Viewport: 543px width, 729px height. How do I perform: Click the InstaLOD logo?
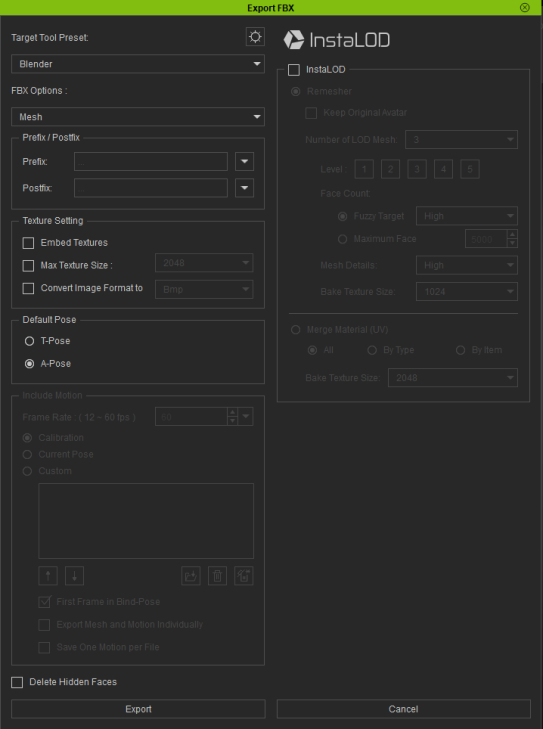(x=337, y=40)
